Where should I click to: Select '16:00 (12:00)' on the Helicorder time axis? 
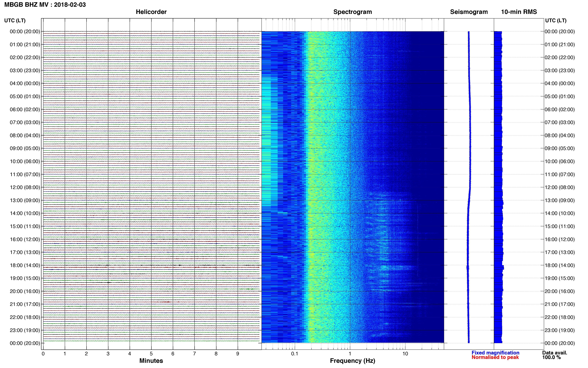[25, 239]
